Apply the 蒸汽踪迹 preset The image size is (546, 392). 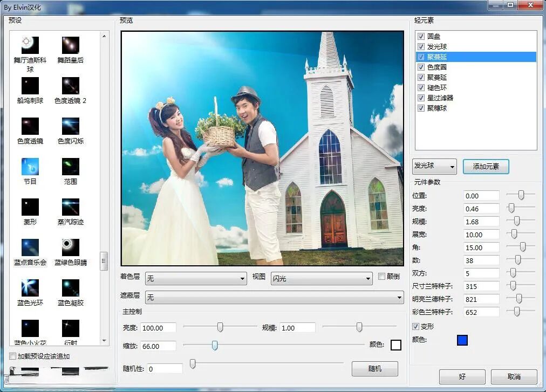(x=71, y=207)
